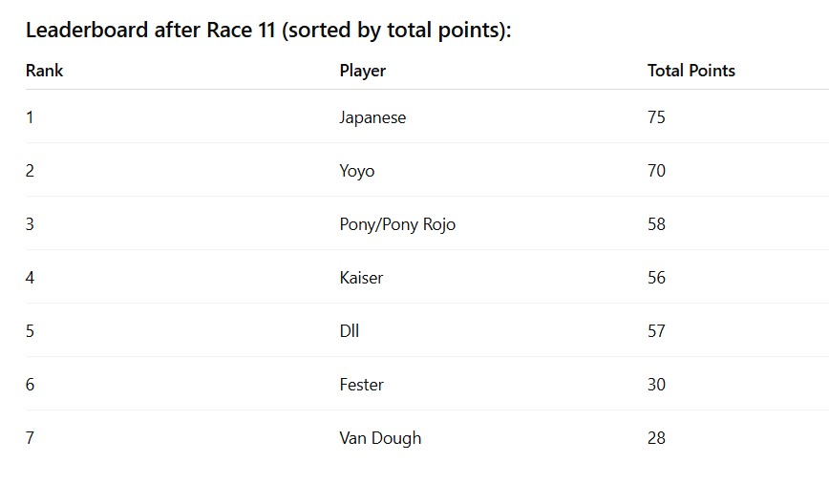Click the Leaderboard after Race 11 heading
Viewport: 829px width, 504px height.
coord(268,31)
